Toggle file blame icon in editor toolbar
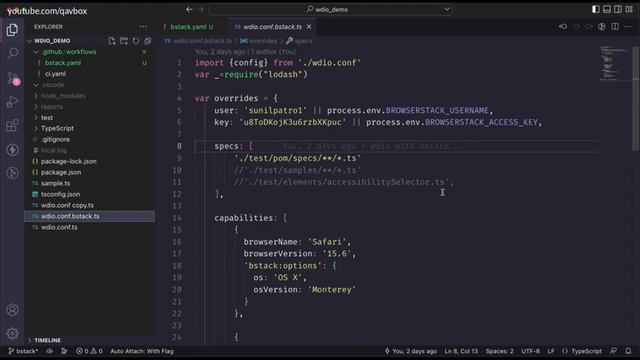 click(x=602, y=27)
